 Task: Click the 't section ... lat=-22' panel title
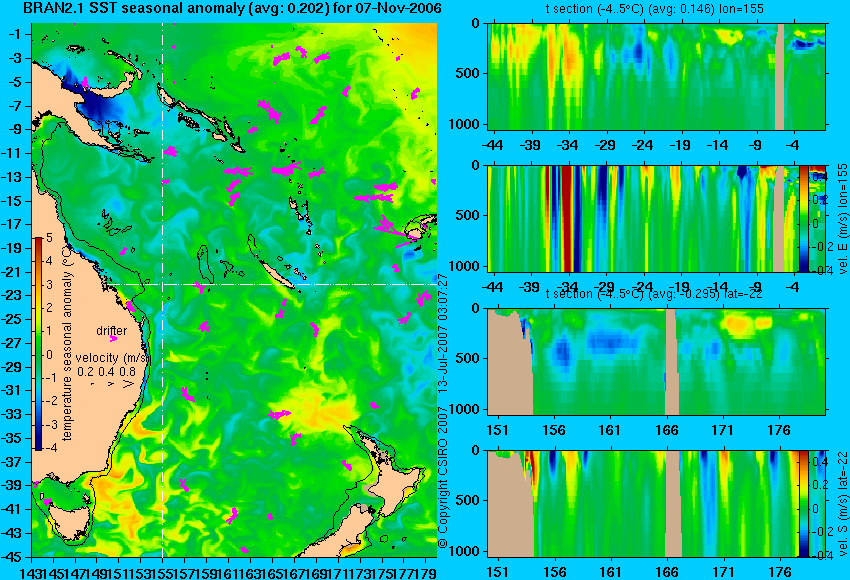[x=655, y=294]
